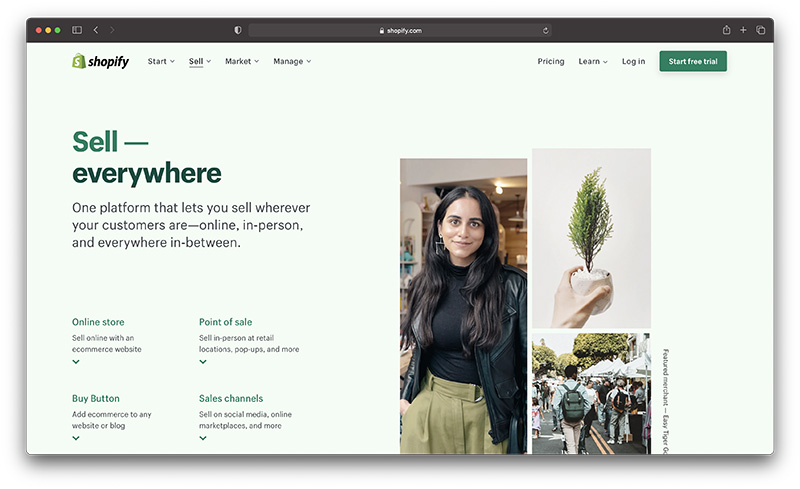Open the Pricing link
This screenshot has height=489, width=800.
(x=551, y=61)
